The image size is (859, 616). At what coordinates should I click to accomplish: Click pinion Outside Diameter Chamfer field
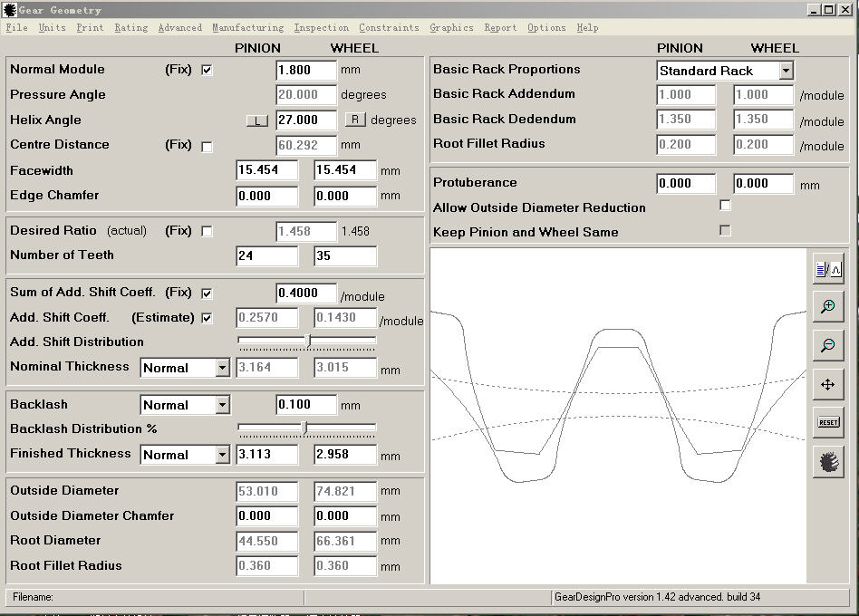click(x=266, y=515)
